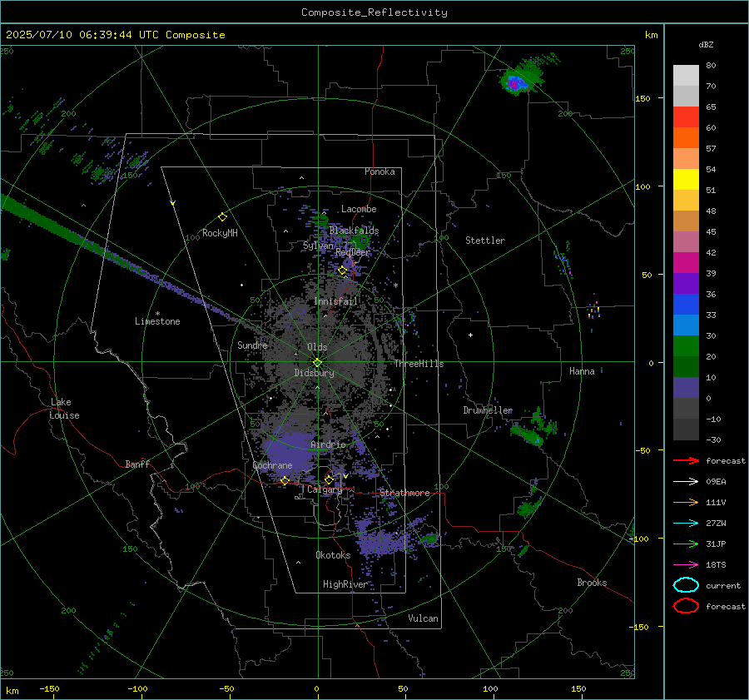Click the ThreeHills town label
The width and height of the screenshot is (749, 700).
[x=419, y=364]
